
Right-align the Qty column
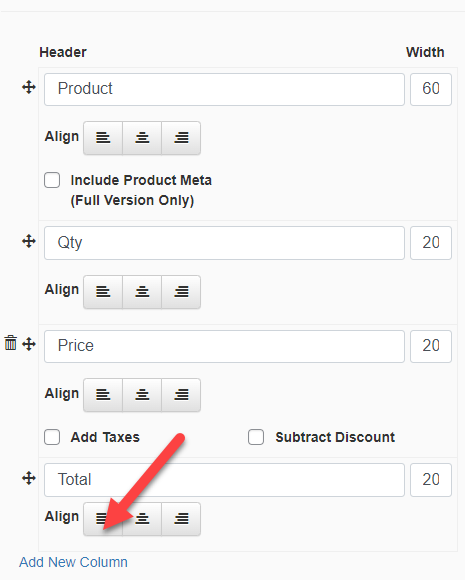coord(181,291)
